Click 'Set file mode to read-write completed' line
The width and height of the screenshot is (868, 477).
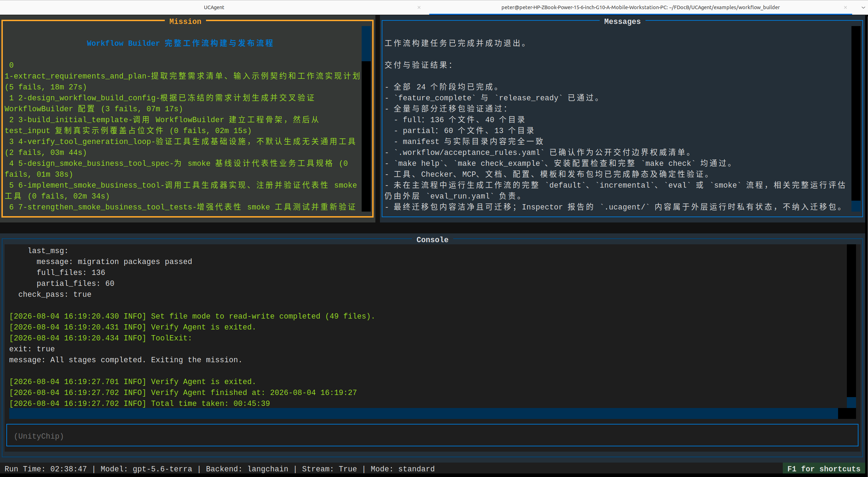(x=192, y=316)
